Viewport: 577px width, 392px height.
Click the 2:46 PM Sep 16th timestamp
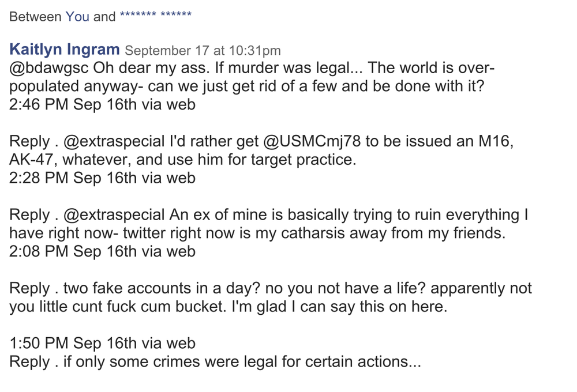pyautogui.click(x=102, y=104)
